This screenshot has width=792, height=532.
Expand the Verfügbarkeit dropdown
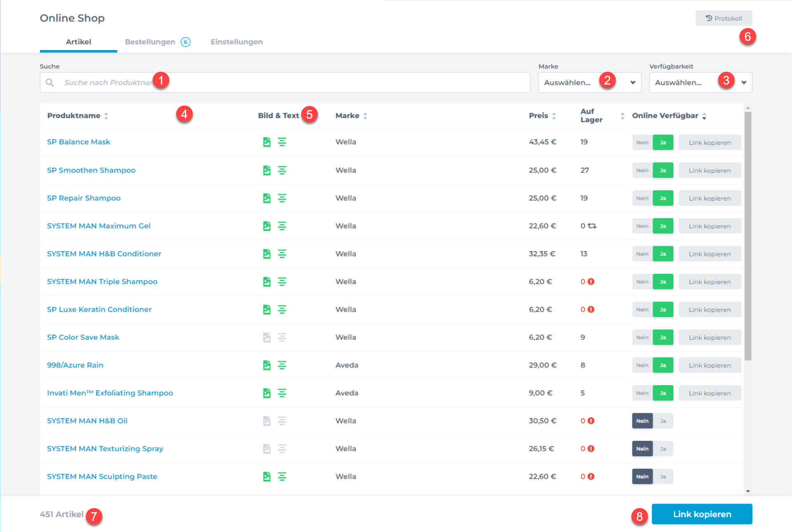pos(700,82)
